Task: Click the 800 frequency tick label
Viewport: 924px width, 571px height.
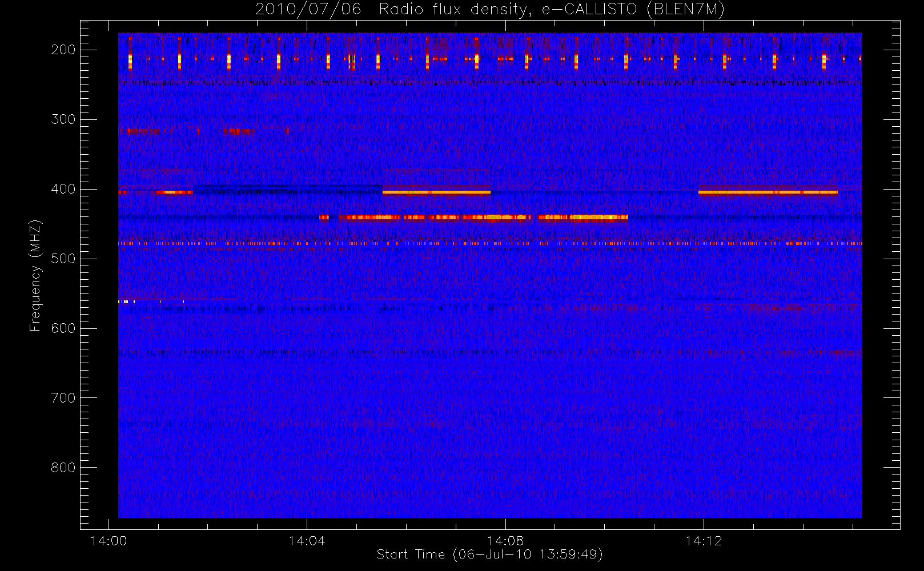Action: coord(63,468)
